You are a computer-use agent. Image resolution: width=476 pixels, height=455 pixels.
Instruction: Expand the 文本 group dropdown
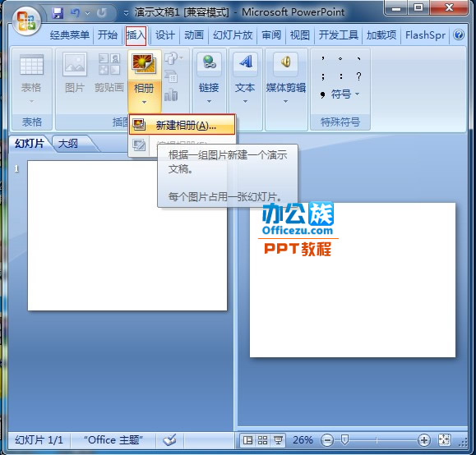[x=245, y=101]
